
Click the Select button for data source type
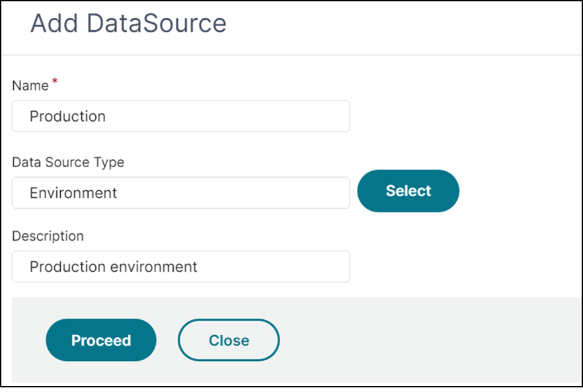tap(408, 191)
